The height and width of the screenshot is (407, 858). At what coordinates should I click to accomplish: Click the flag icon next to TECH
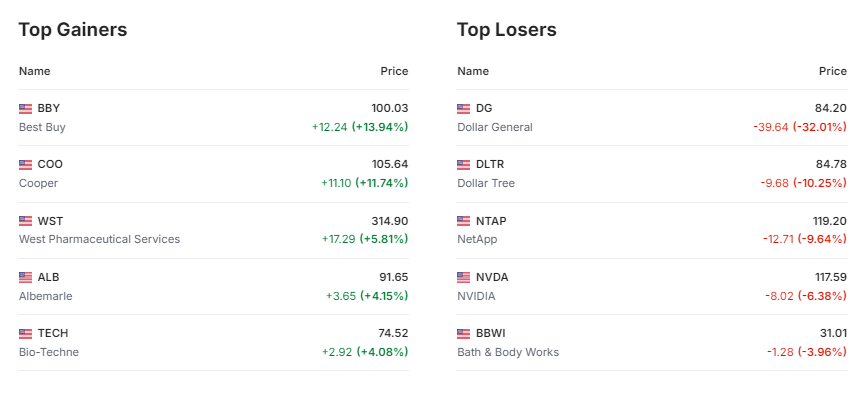[x=25, y=333]
